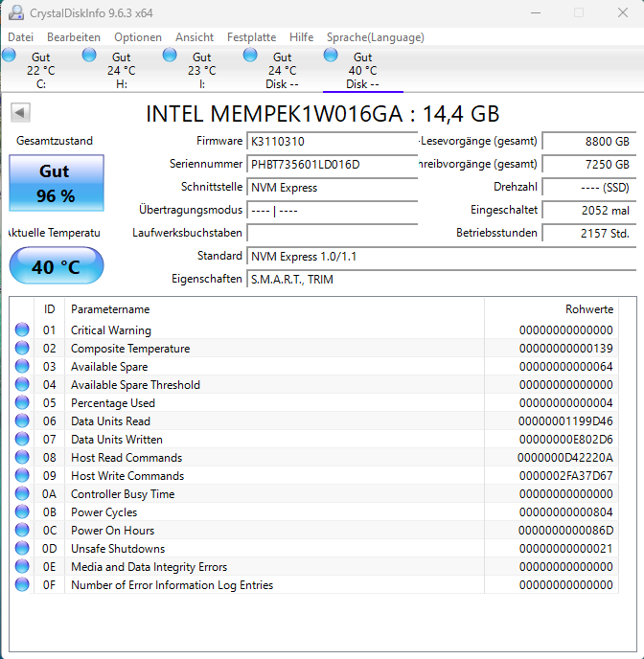Click status orb for Available Spare Threshold row
The image size is (644, 659).
tap(22, 384)
